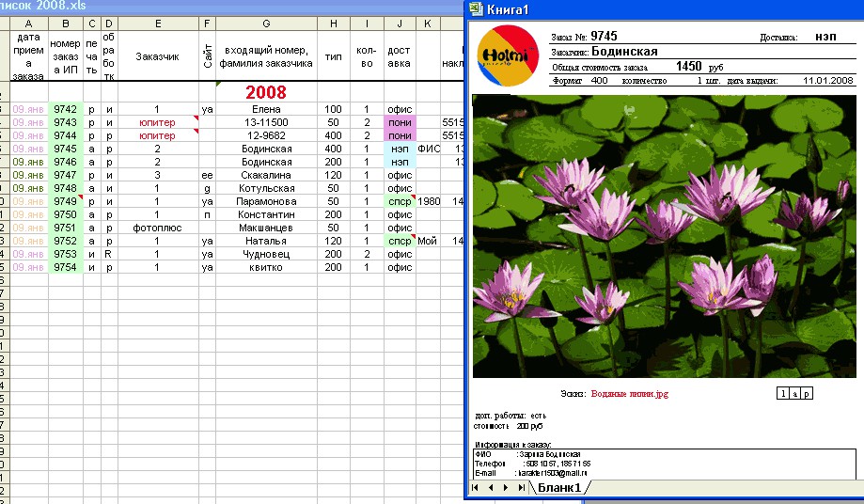Image resolution: width=864 pixels, height=504 pixels.
Task: Select cell Макшанцев
Action: (x=266, y=228)
